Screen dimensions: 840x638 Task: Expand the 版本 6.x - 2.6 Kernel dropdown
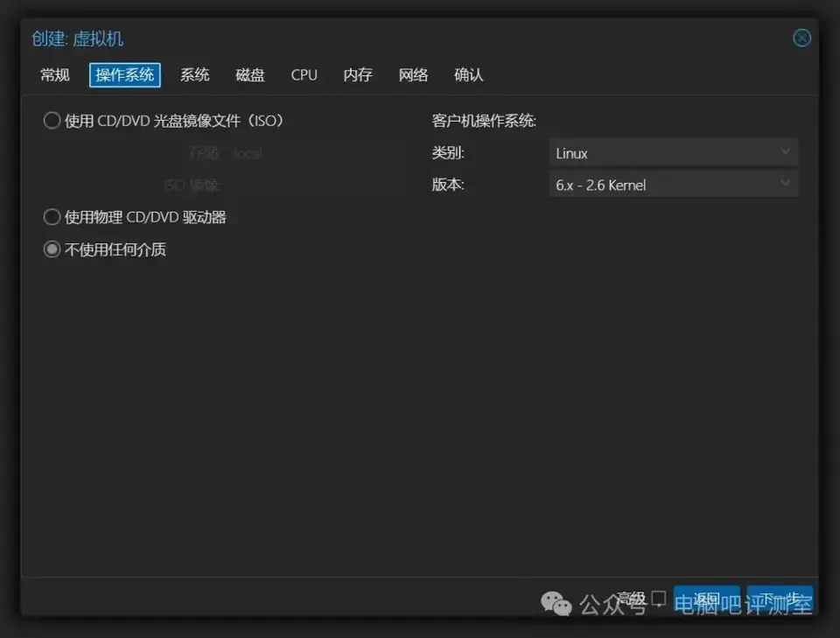[x=674, y=185]
